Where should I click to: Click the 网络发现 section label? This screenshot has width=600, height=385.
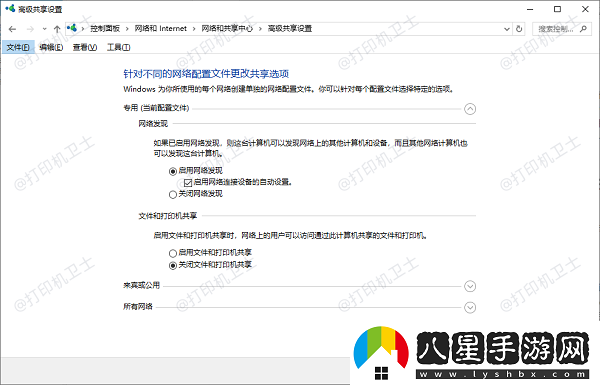[153, 124]
